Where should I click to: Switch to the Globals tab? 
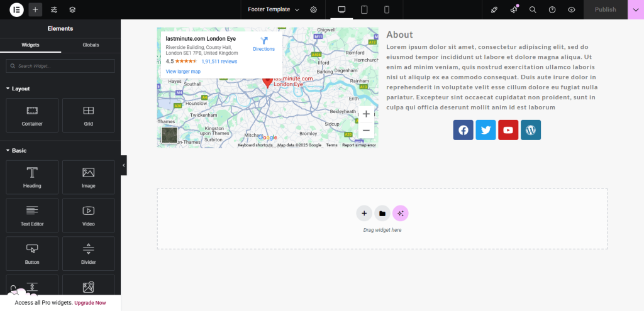tap(91, 45)
